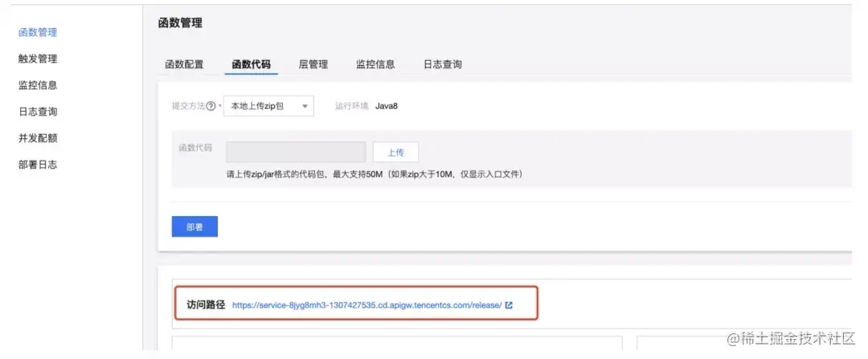Open 并发配额 sidebar entry
The image size is (868, 359).
pos(38,138)
